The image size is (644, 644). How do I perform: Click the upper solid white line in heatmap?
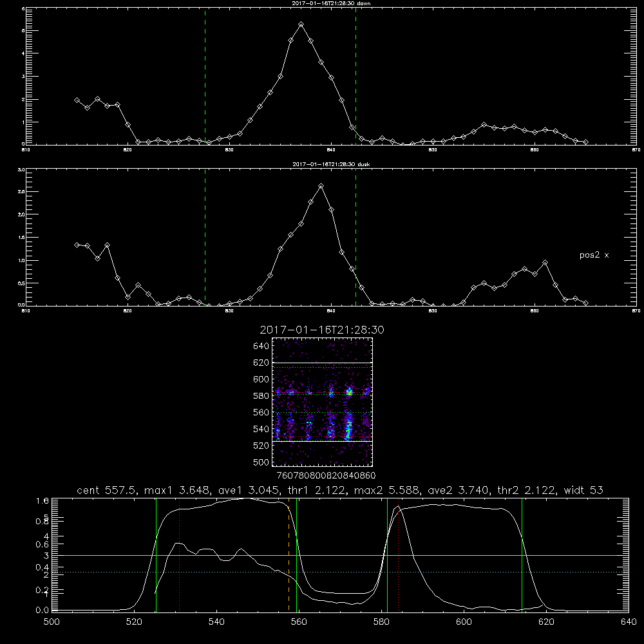tap(322, 363)
